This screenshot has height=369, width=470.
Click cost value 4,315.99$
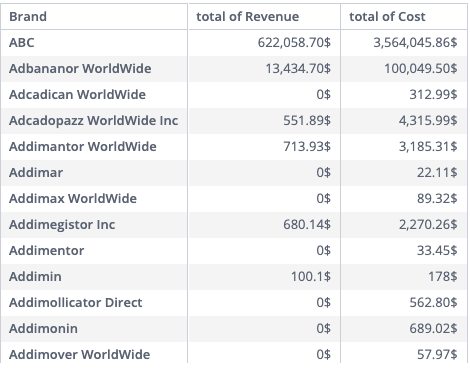tap(428, 120)
